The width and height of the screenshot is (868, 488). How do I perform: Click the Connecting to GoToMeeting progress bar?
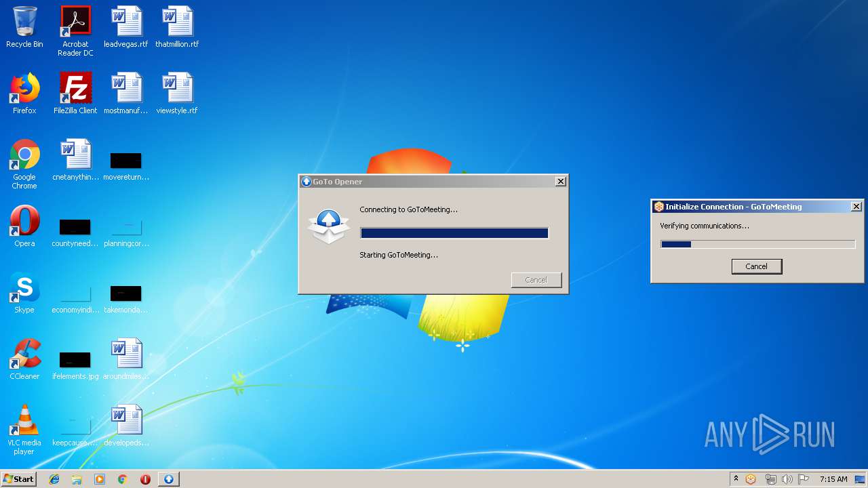tap(454, 233)
